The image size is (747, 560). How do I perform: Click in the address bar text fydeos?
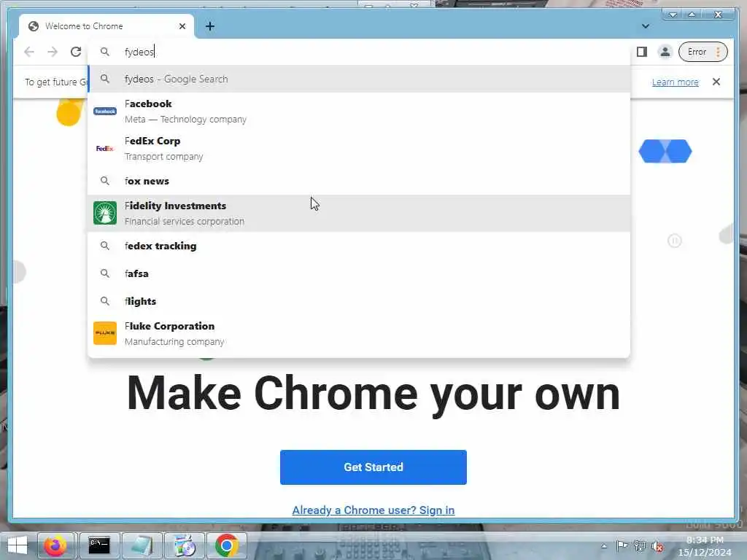[139, 52]
